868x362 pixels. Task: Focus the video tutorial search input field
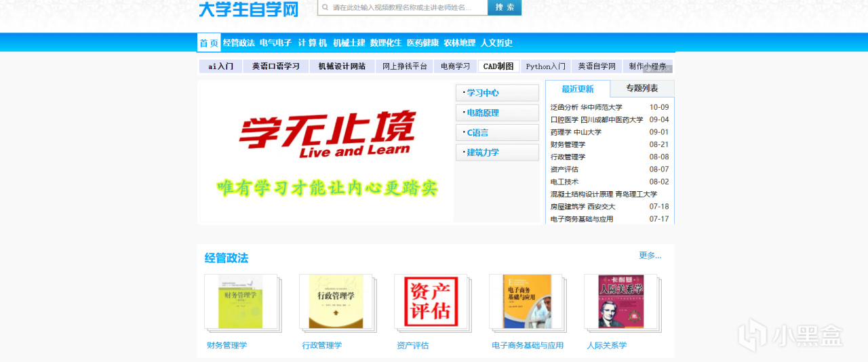(x=403, y=7)
